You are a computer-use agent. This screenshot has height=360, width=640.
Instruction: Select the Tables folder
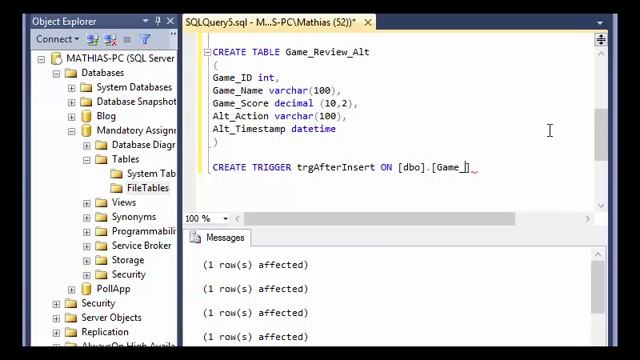tap(125, 159)
